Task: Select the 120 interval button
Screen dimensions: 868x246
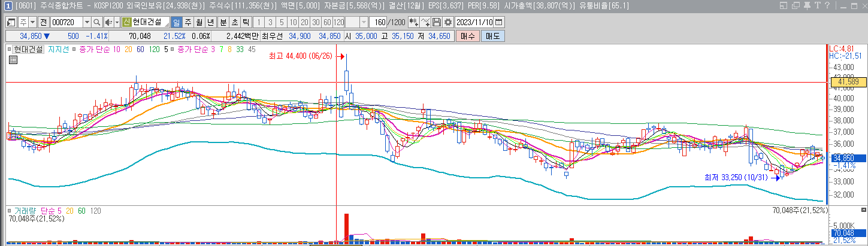Action: pos(338,22)
